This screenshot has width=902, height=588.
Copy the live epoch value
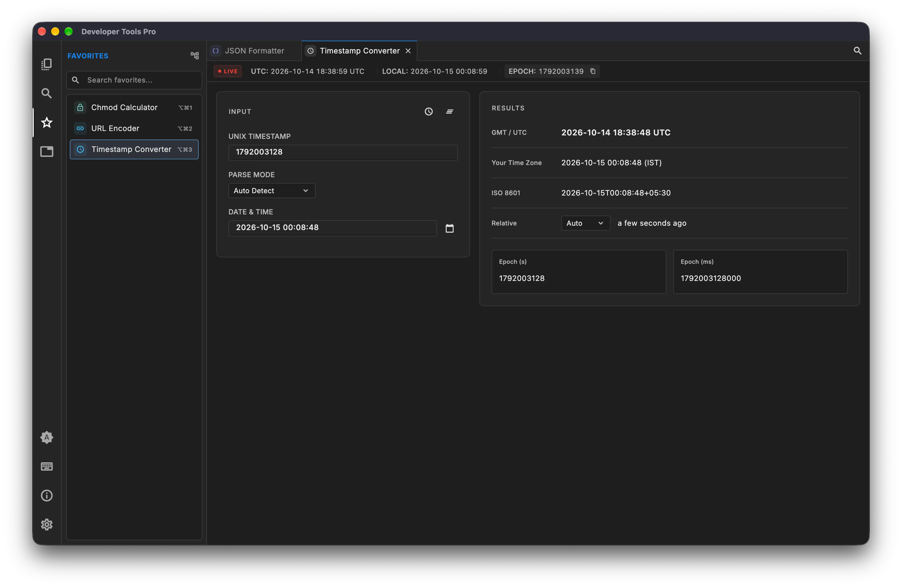click(x=593, y=71)
